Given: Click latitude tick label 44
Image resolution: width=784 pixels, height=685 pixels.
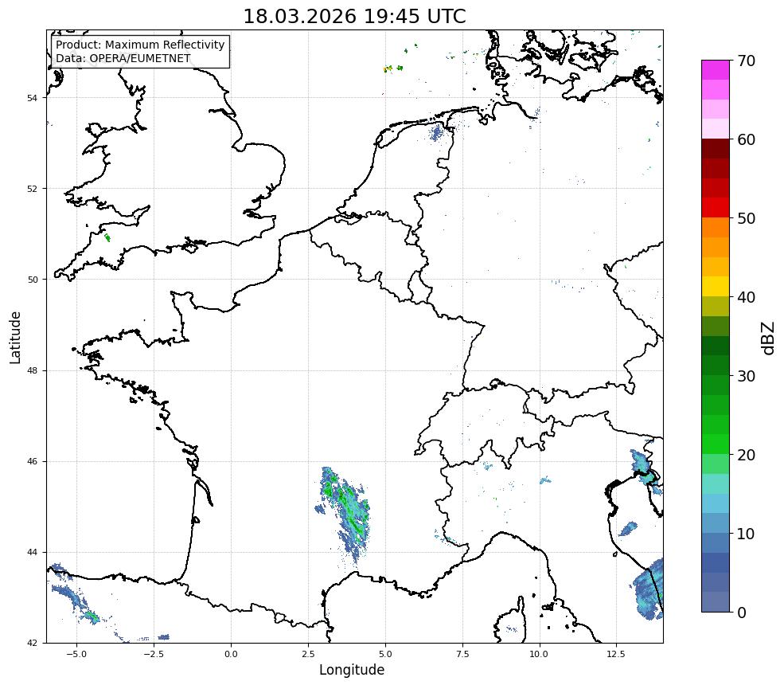Looking at the screenshot, I should pos(32,553).
